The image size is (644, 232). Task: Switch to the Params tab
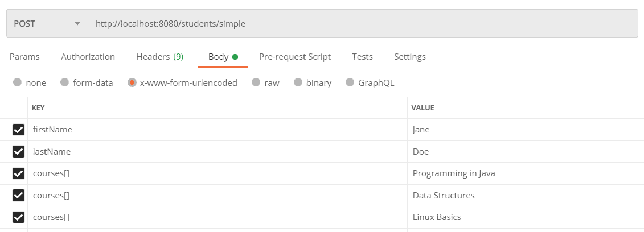click(x=24, y=57)
